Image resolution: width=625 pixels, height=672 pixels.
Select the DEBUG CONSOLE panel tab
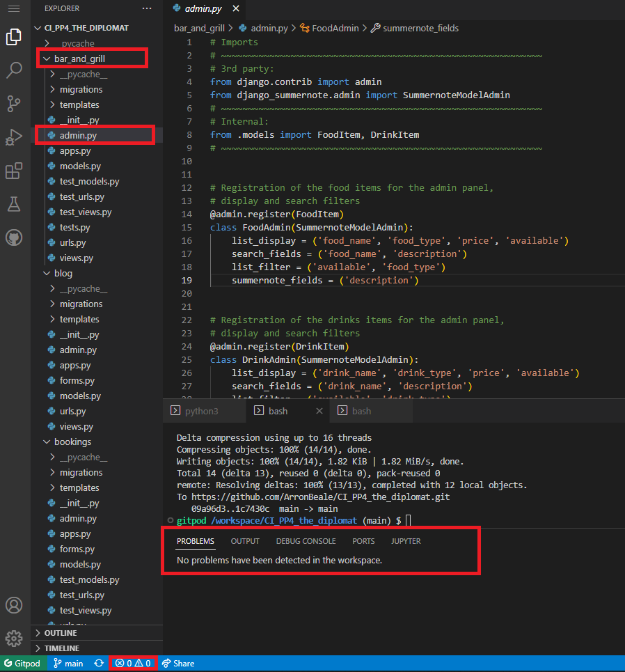pos(306,541)
